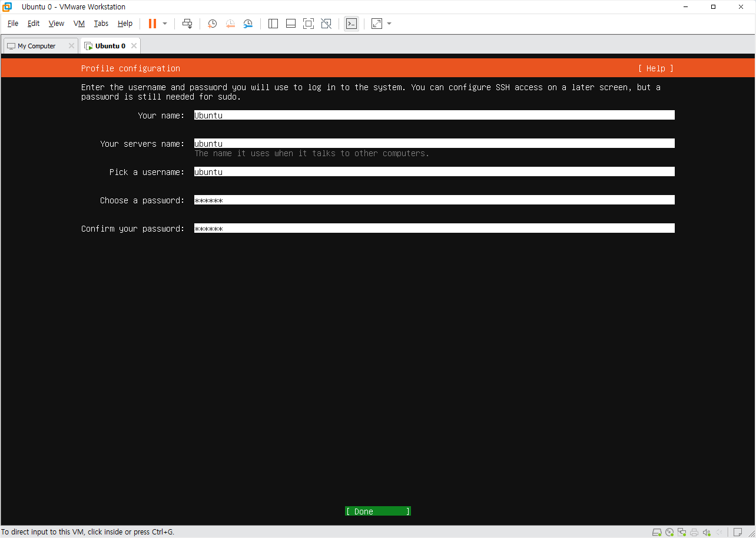
Task: Click the Unity mode toolbar icon
Action: pos(326,24)
